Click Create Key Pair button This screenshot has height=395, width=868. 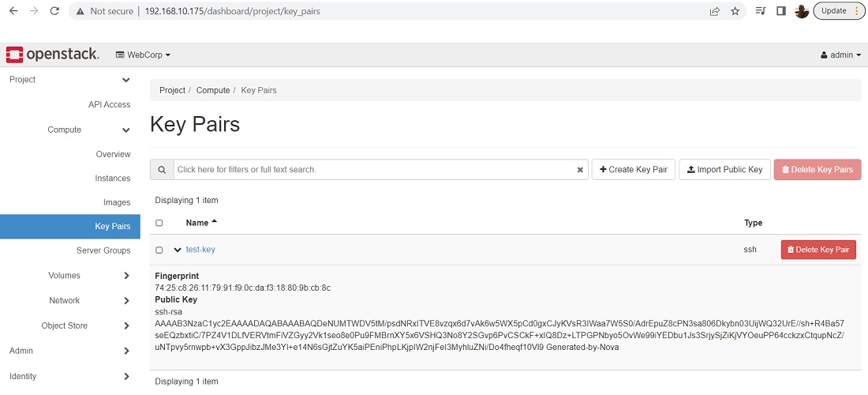click(x=634, y=170)
